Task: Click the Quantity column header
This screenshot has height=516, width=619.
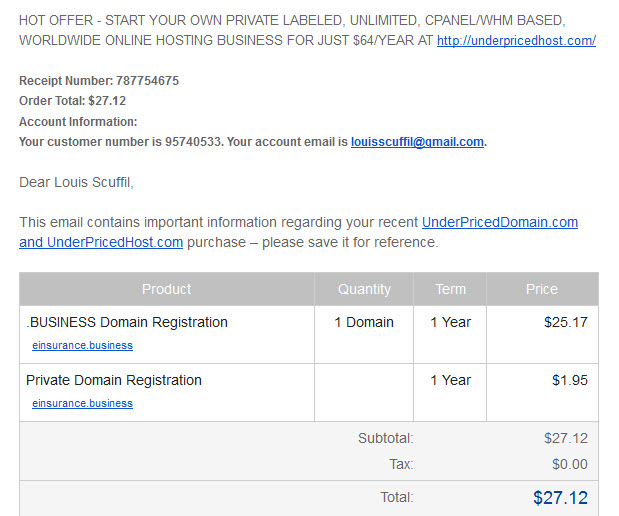Action: (364, 289)
